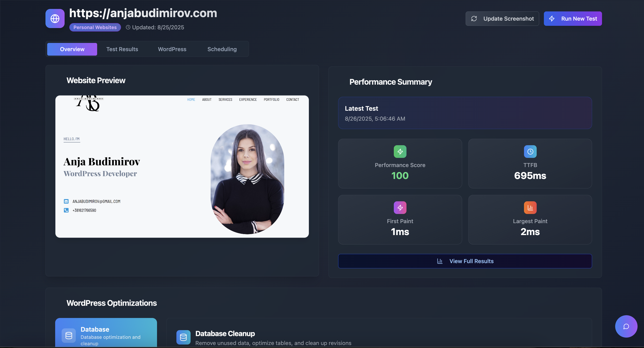Click the phone icon in website preview

coord(66,210)
